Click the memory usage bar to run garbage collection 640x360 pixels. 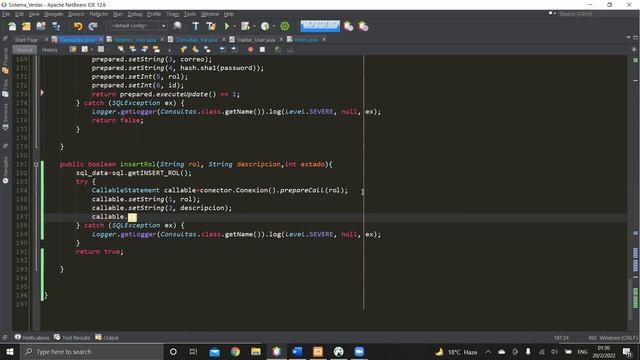tap(320, 26)
